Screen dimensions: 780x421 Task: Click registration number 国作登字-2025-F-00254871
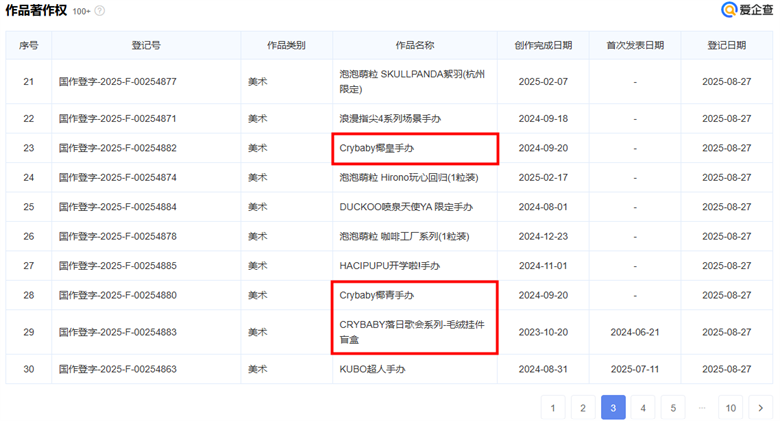[117, 118]
